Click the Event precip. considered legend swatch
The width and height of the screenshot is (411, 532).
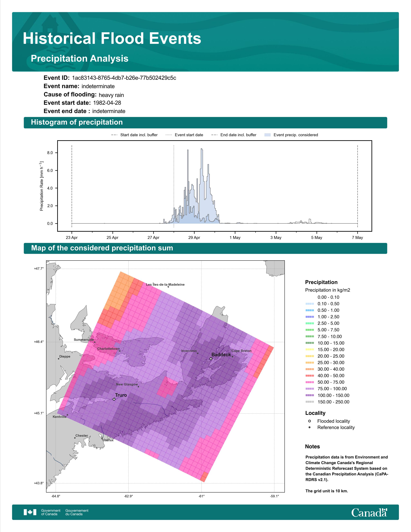tap(267, 135)
